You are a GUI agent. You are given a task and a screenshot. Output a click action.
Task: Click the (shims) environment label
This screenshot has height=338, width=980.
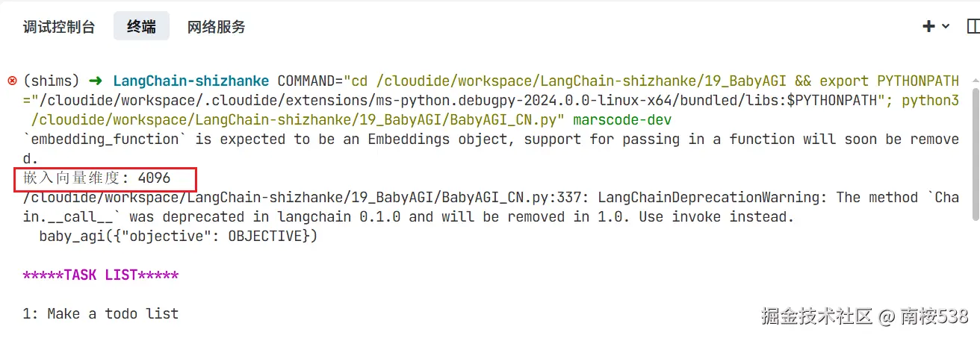click(x=52, y=81)
